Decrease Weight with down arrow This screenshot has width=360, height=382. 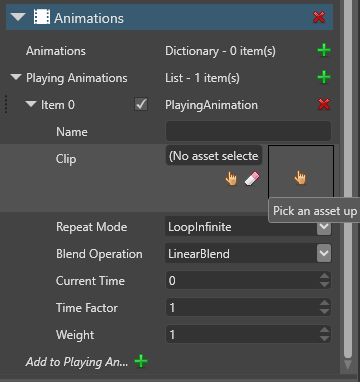pos(324,339)
